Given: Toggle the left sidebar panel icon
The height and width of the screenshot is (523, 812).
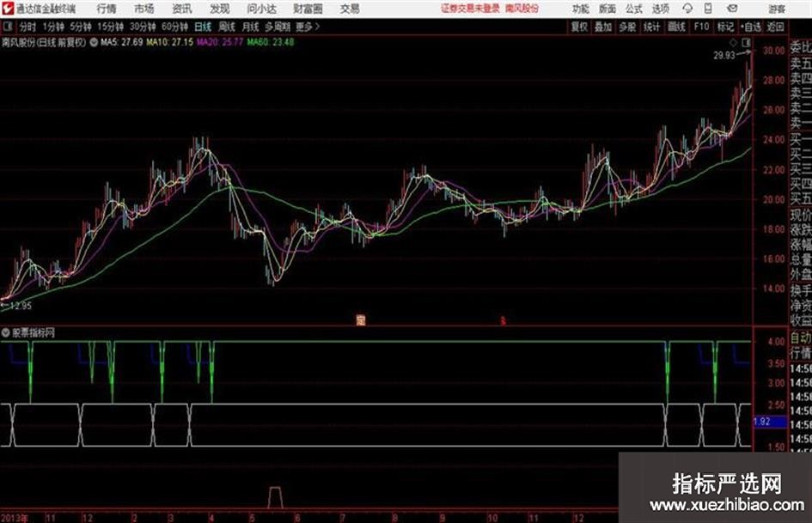Looking at the screenshot, I should 7,27.
